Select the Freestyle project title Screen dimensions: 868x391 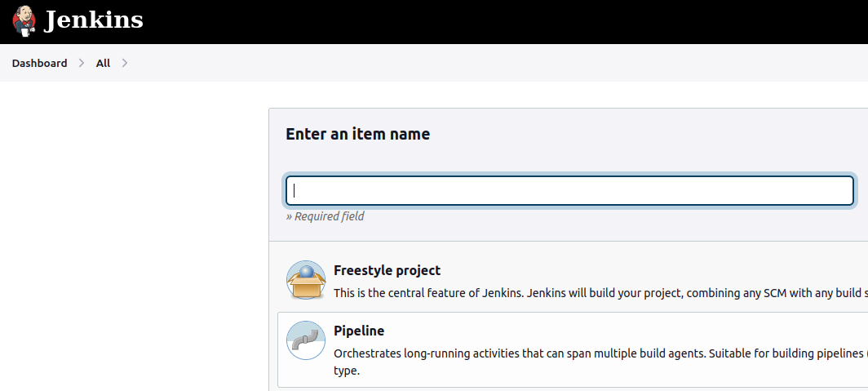click(x=387, y=270)
